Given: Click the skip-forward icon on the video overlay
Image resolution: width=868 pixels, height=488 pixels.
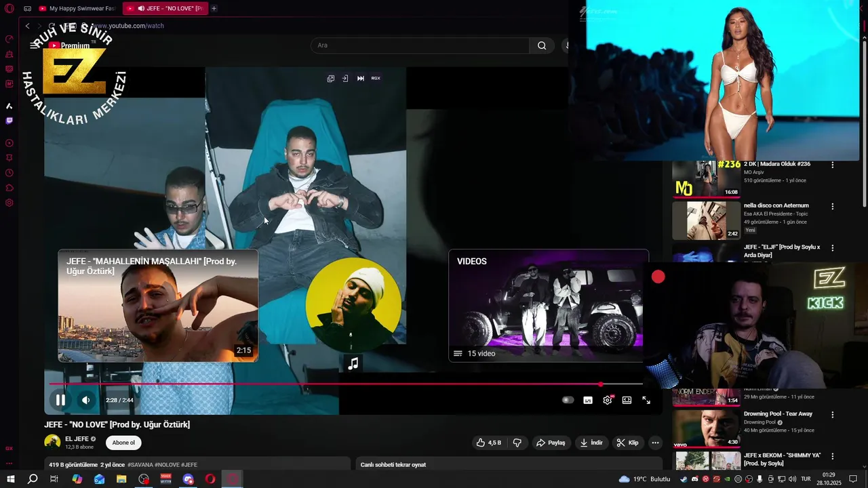Looking at the screenshot, I should click(x=361, y=78).
